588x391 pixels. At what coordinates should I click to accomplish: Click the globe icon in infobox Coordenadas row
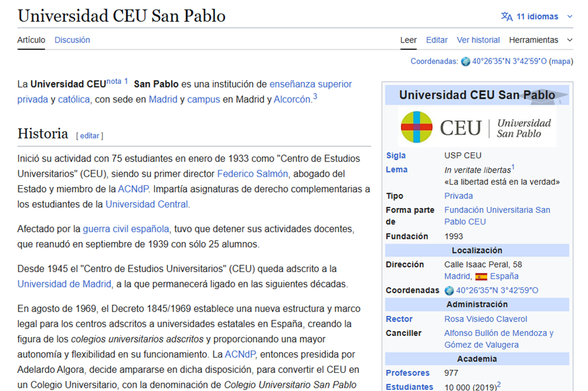[449, 290]
